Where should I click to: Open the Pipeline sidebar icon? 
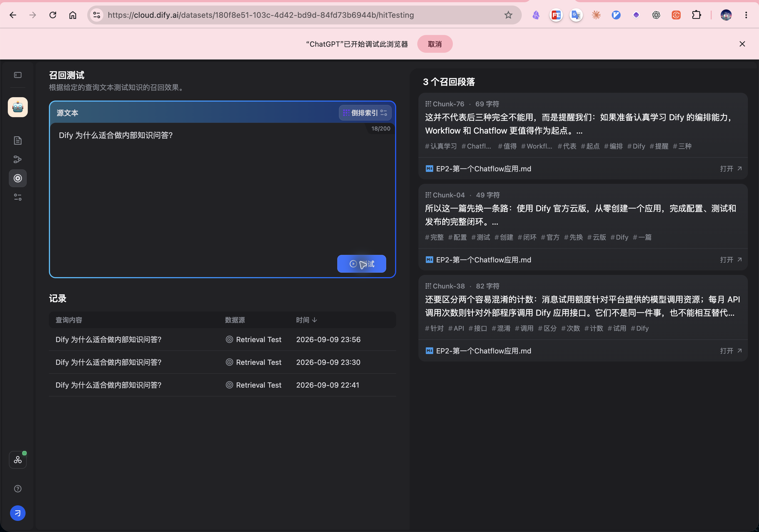pos(18,159)
